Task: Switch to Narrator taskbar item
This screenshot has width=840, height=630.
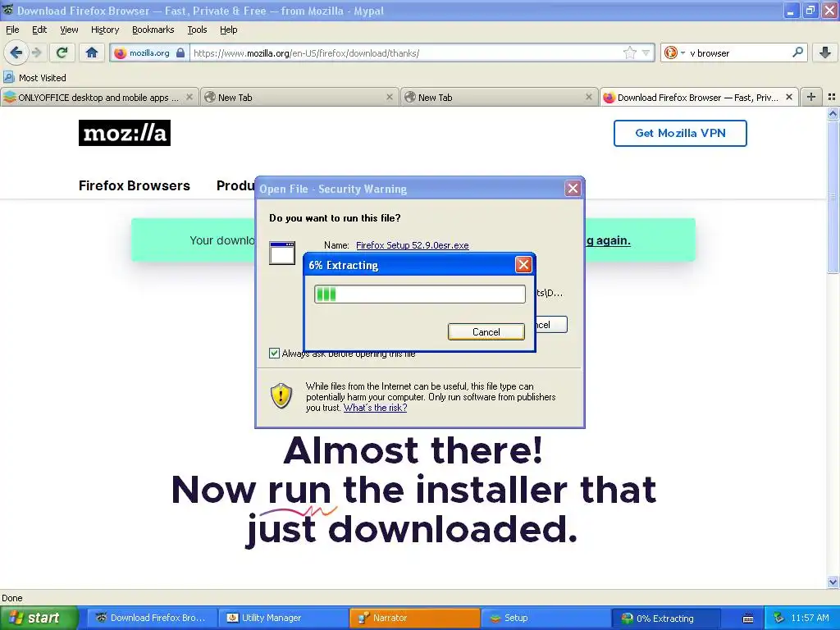Action: pos(414,618)
